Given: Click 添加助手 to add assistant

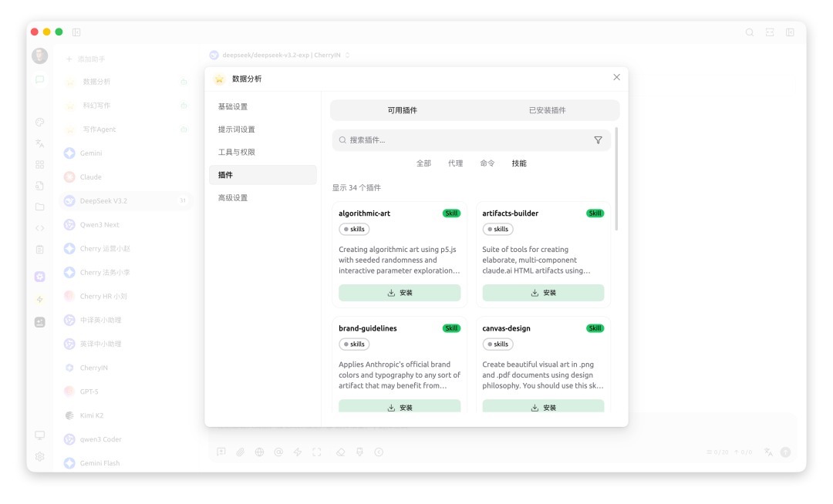Looking at the screenshot, I should (86, 59).
